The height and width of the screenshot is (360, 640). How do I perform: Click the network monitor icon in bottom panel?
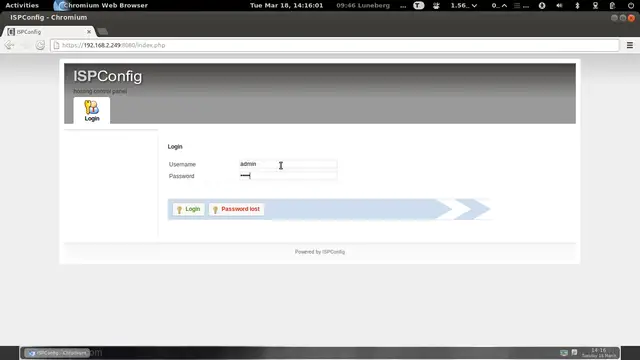564,353
